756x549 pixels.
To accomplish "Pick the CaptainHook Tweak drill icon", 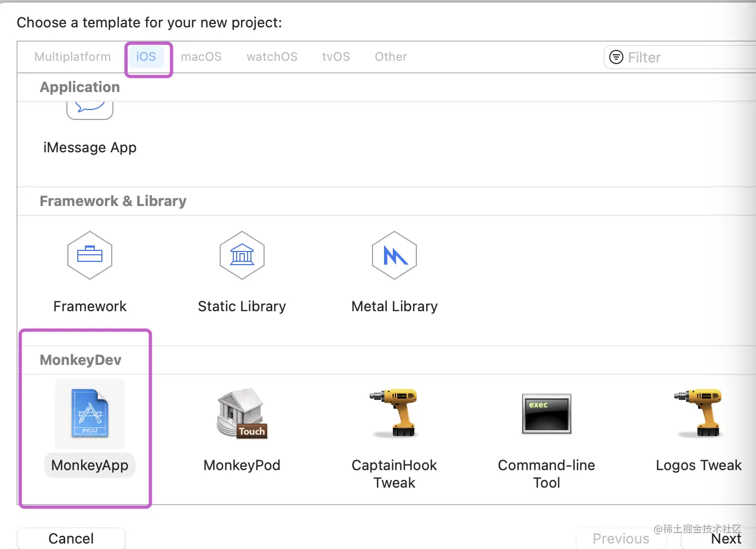I will pyautogui.click(x=394, y=413).
